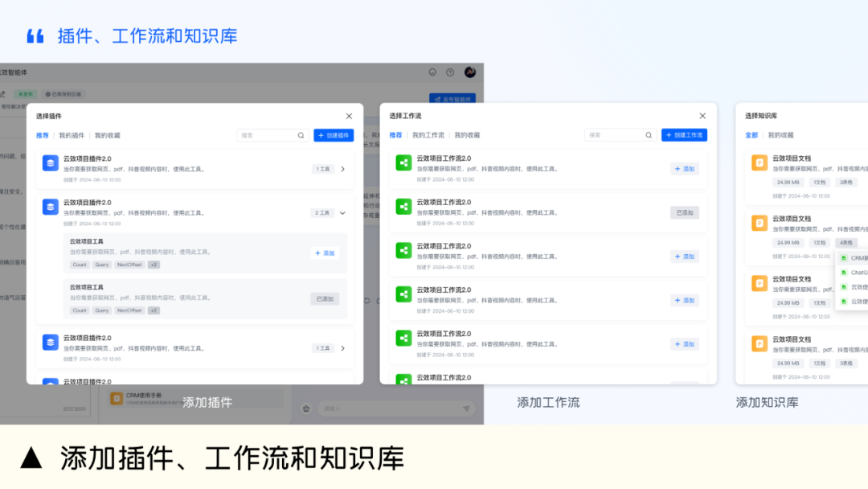
Task: Click orange document icon beside 4表格 entry
Action: coord(759,223)
